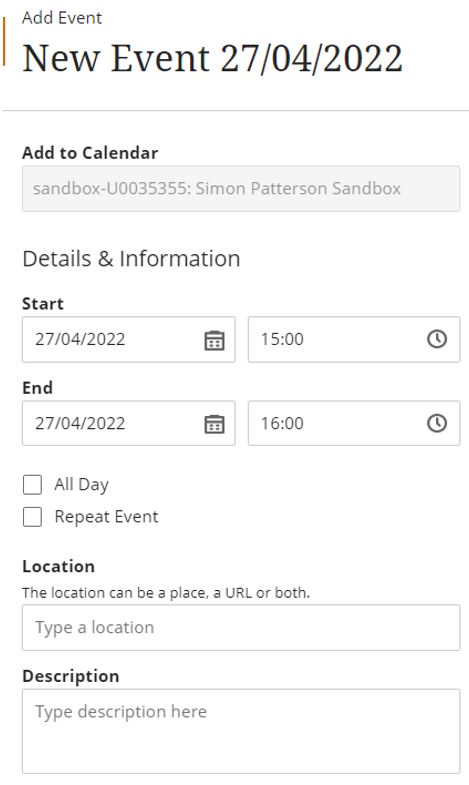This screenshot has width=469, height=785.
Task: Click the New Event 27/04/2022 title
Action: click(x=212, y=59)
